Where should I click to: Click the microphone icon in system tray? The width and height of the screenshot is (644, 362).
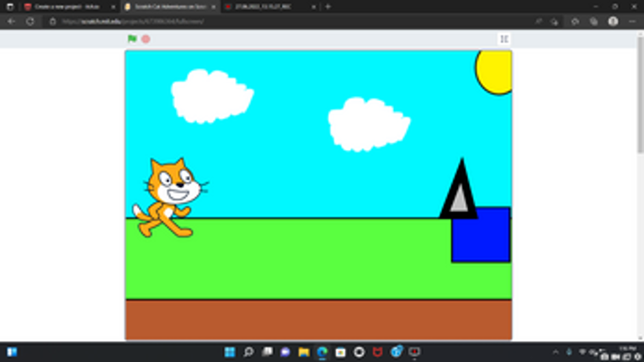(569, 352)
